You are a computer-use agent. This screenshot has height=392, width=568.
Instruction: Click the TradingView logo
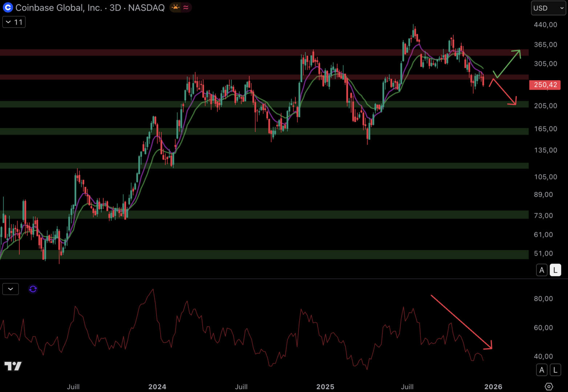(x=13, y=366)
